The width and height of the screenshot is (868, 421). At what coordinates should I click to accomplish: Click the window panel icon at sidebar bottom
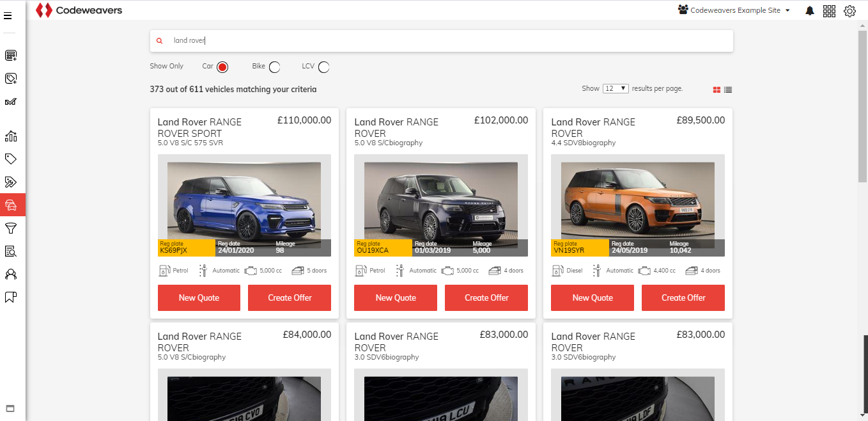pyautogui.click(x=10, y=409)
